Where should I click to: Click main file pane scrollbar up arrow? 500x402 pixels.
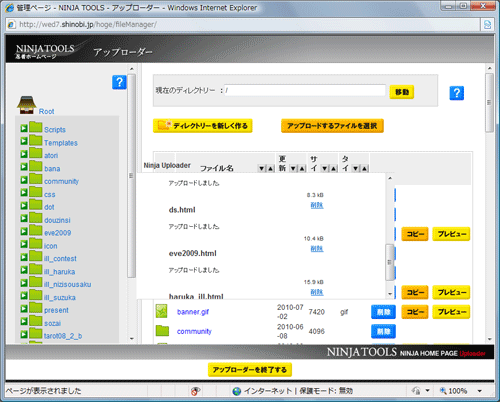point(489,68)
